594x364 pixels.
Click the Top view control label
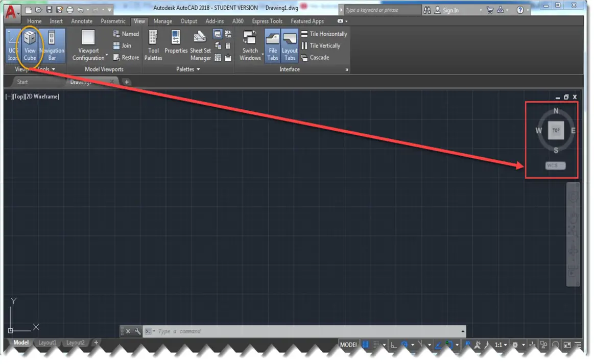coord(18,96)
